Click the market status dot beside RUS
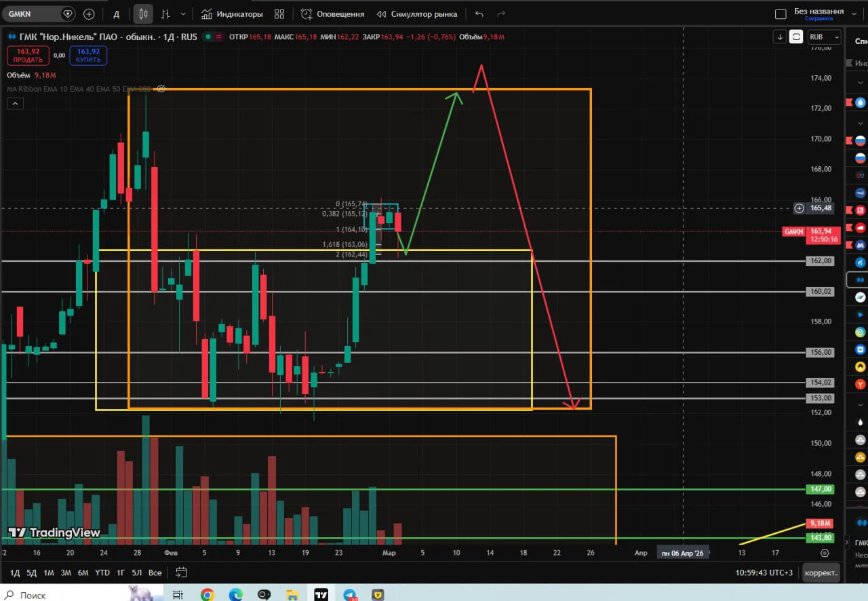Screen dimensions: 868x601 (207, 37)
